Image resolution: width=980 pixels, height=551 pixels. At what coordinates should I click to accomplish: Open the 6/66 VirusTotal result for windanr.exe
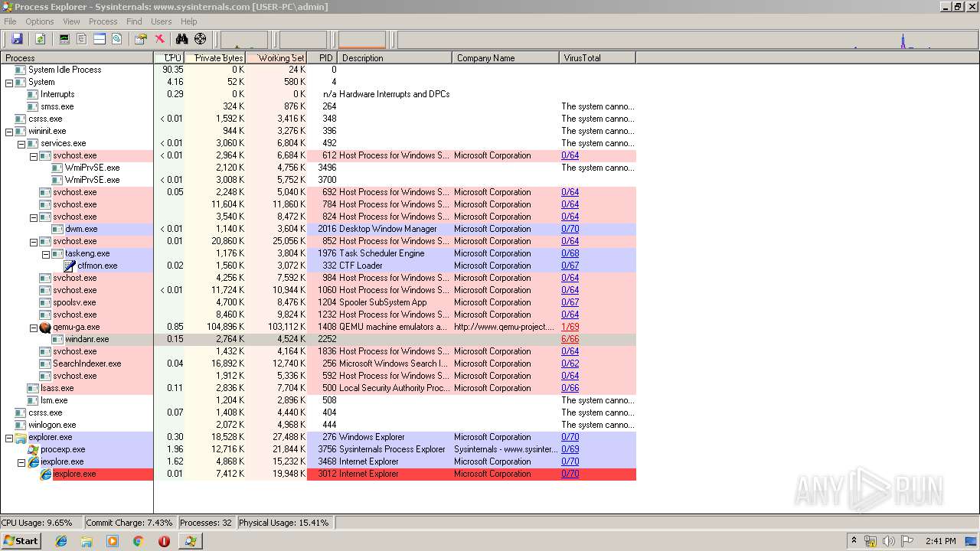click(x=570, y=339)
